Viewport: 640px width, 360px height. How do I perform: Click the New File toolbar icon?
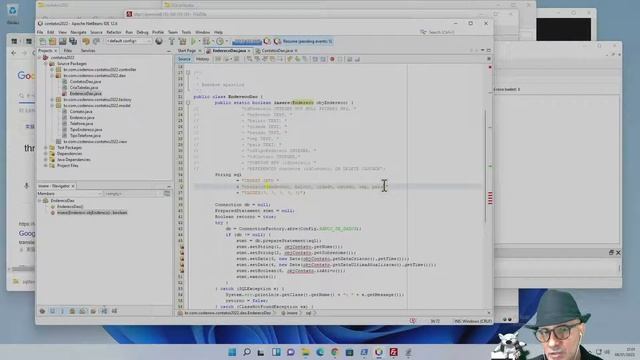point(42,41)
